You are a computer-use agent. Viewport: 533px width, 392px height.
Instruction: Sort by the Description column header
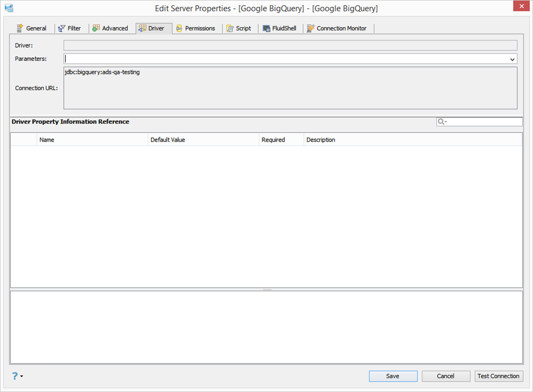click(413, 139)
